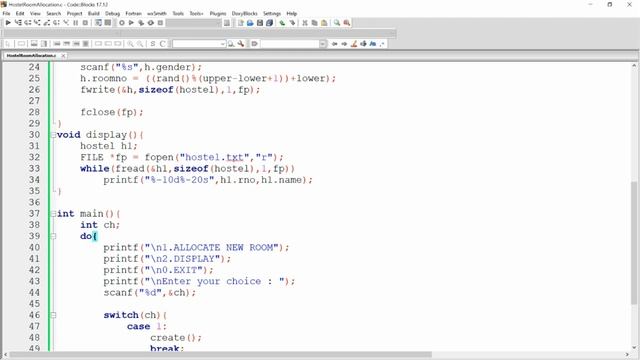
Task: Click the Step out debug icon
Action: click(x=47, y=23)
